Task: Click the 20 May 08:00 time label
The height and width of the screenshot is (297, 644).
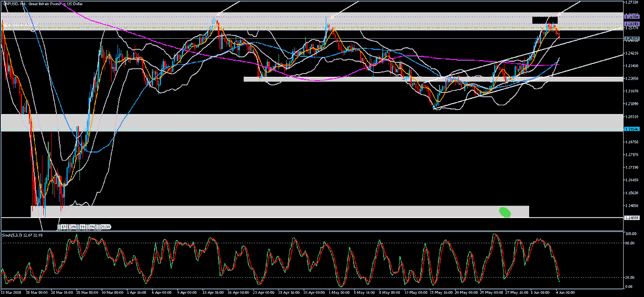Action: (x=467, y=293)
